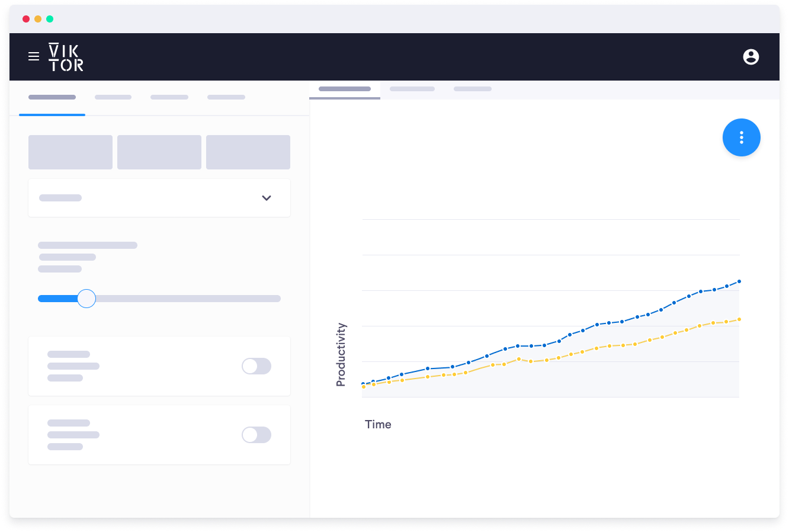The width and height of the screenshot is (789, 532).
Task: Click the "Productivity" axis label
Action: pos(341,354)
